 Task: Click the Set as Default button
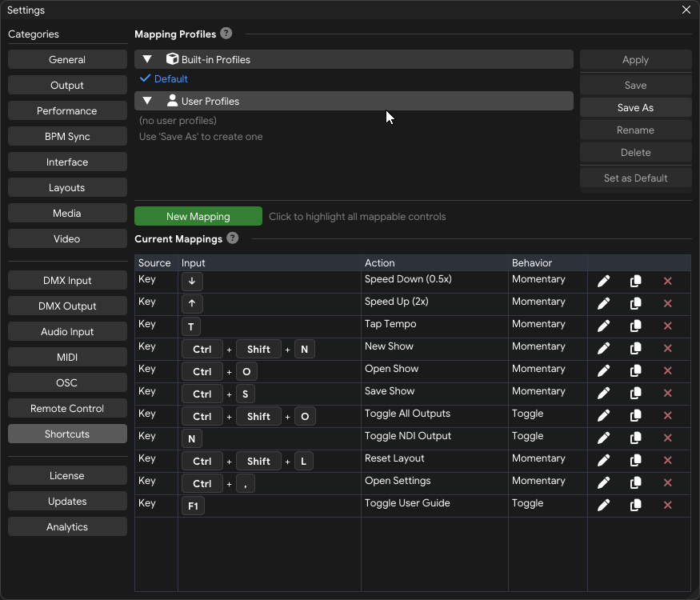pos(635,178)
